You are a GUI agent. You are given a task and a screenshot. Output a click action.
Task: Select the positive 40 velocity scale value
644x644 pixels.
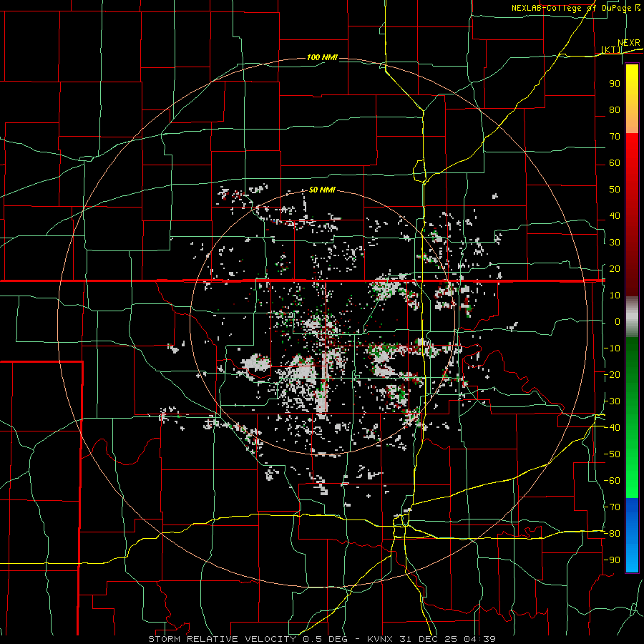(615, 215)
